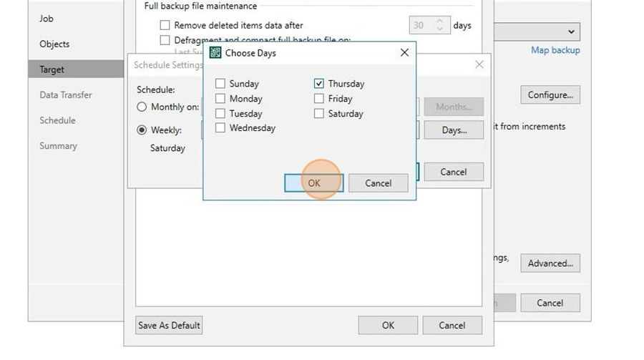
Task: Select the Target wizard step
Action: coord(76,69)
